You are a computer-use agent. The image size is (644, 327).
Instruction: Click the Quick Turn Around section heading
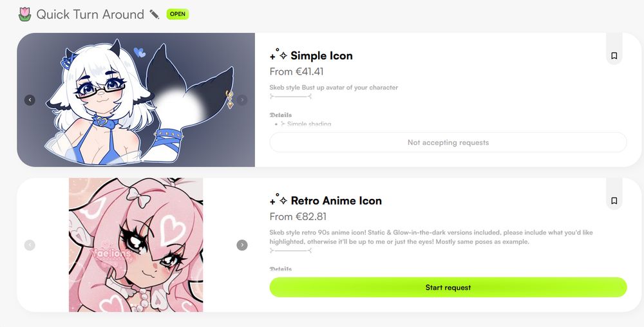coord(90,14)
